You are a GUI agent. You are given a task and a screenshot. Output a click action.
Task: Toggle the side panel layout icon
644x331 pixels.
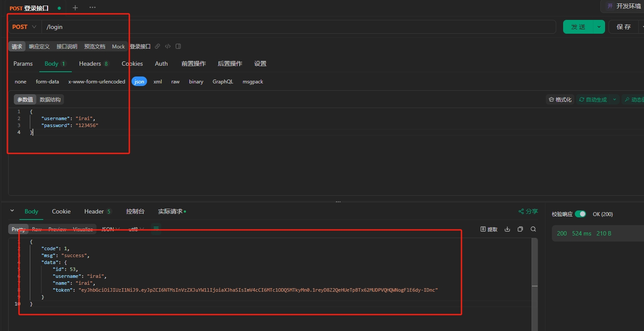178,46
